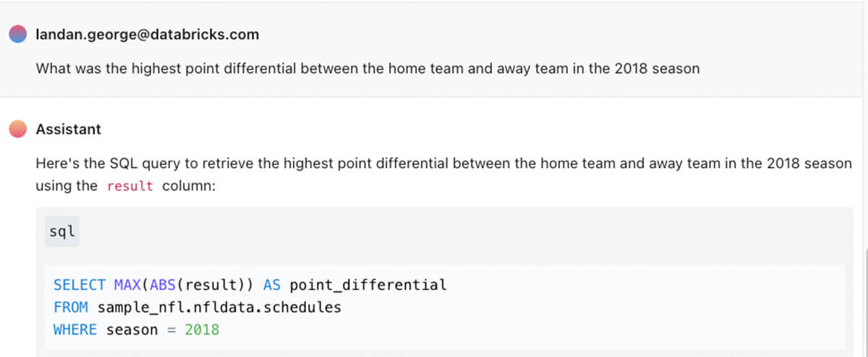This screenshot has width=868, height=357.
Task: Click the point_differential alias in the code
Action: point(368,285)
